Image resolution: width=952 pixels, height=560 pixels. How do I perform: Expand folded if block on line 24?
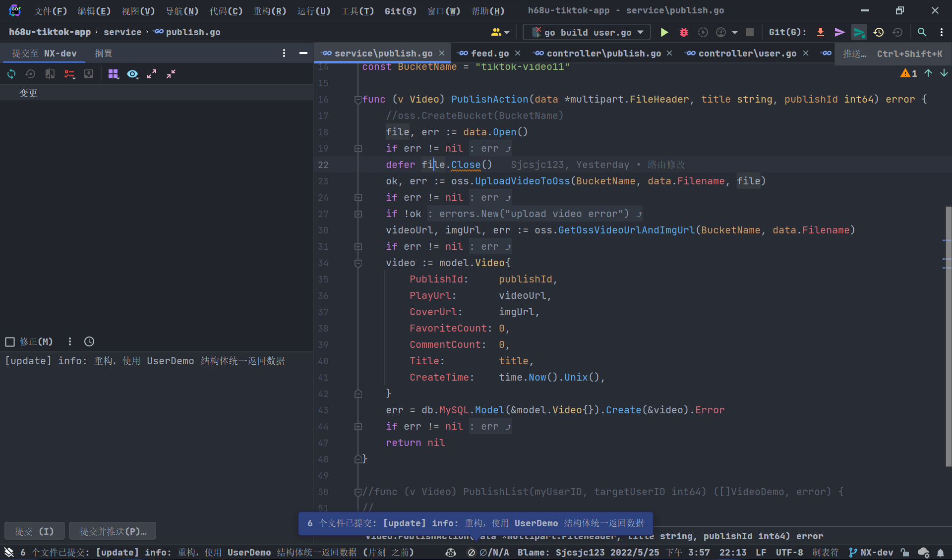tap(358, 198)
